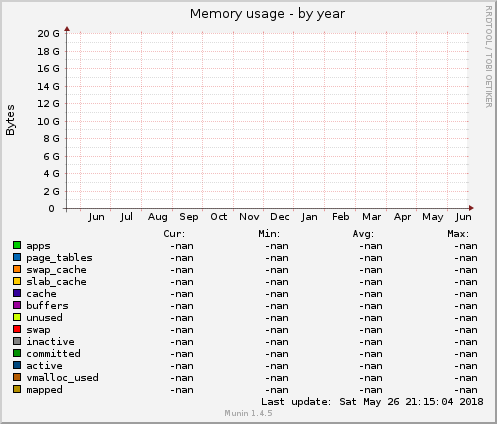The height and width of the screenshot is (424, 497).
Task: Click the dark green committed legend swatch
Action: [17, 353]
